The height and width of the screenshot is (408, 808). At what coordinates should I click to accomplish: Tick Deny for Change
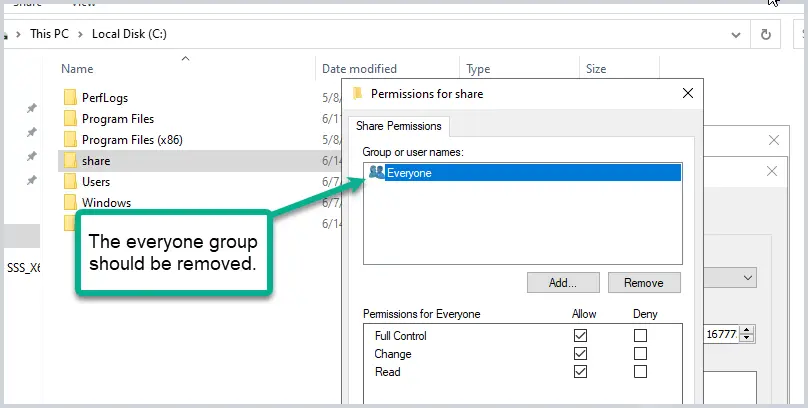point(641,353)
